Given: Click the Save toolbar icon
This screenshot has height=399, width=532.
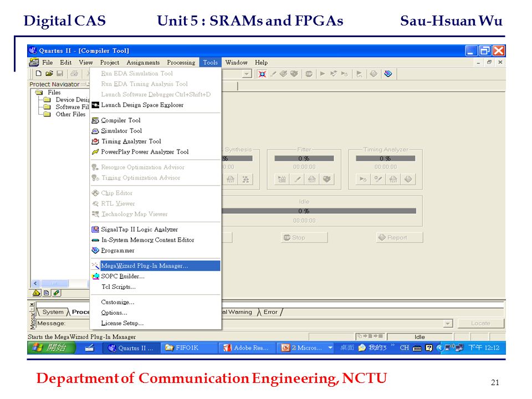Looking at the screenshot, I should click(x=60, y=73).
